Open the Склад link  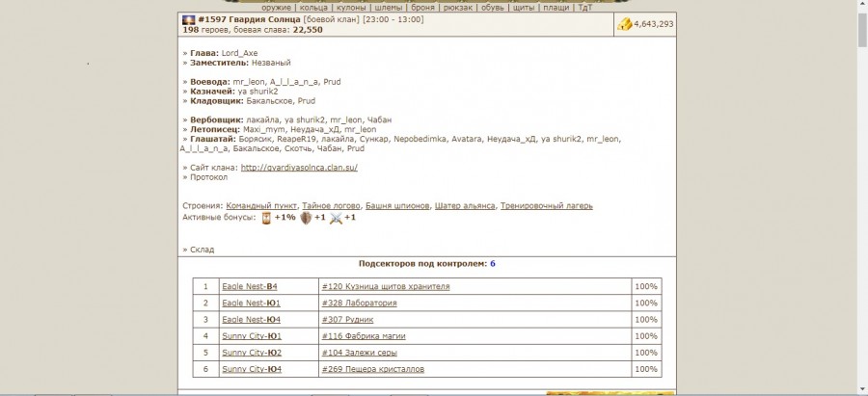(203, 250)
